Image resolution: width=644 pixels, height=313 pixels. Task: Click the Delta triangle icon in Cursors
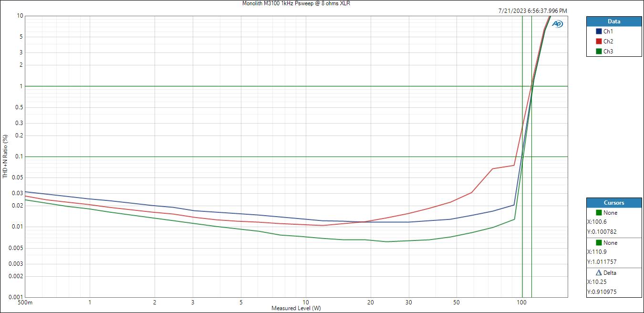[x=599, y=273]
